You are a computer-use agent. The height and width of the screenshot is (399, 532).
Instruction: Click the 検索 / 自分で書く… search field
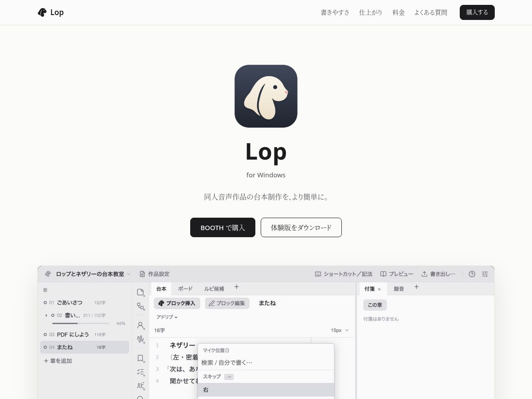pos(266,363)
